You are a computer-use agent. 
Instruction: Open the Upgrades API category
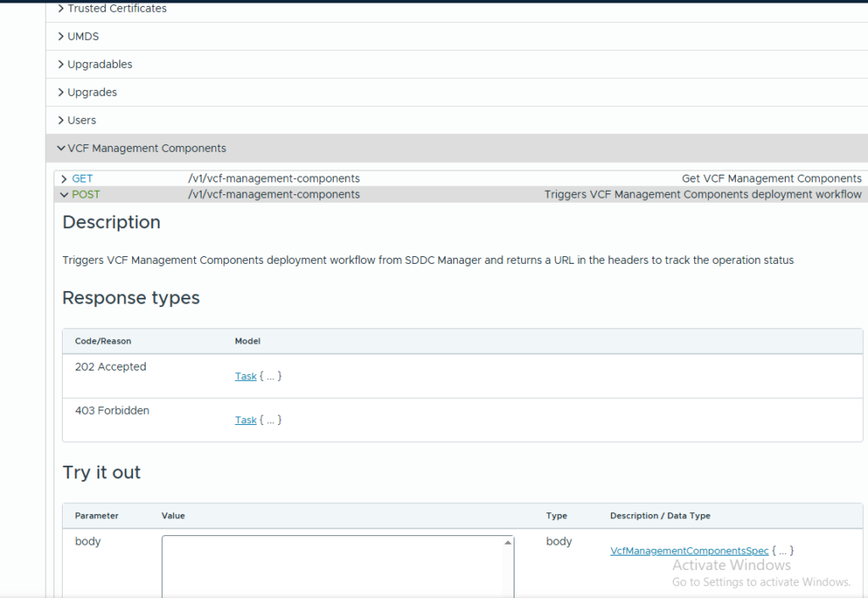92,92
